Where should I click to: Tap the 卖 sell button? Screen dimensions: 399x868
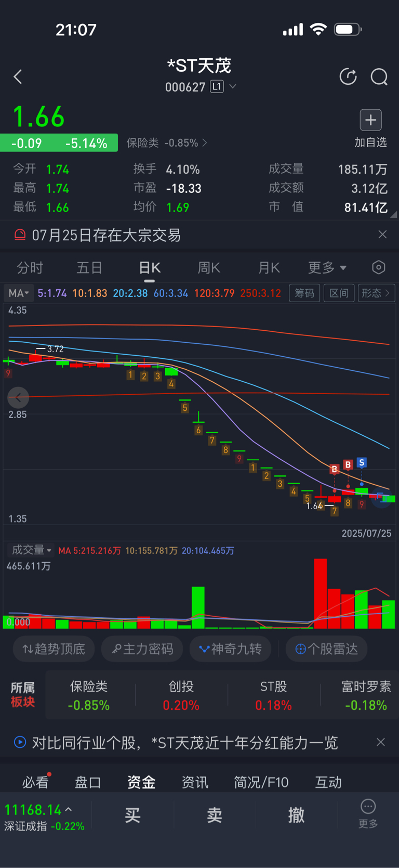point(215,815)
